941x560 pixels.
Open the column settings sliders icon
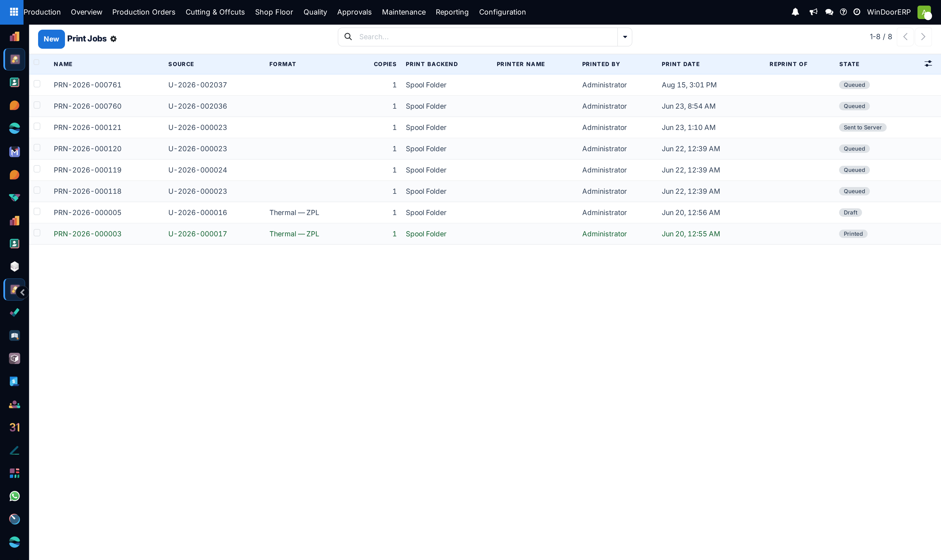pos(928,64)
